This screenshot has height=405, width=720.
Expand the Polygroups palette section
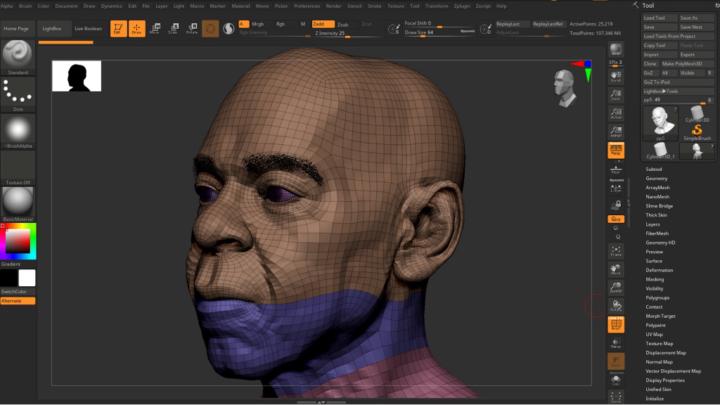(x=658, y=298)
